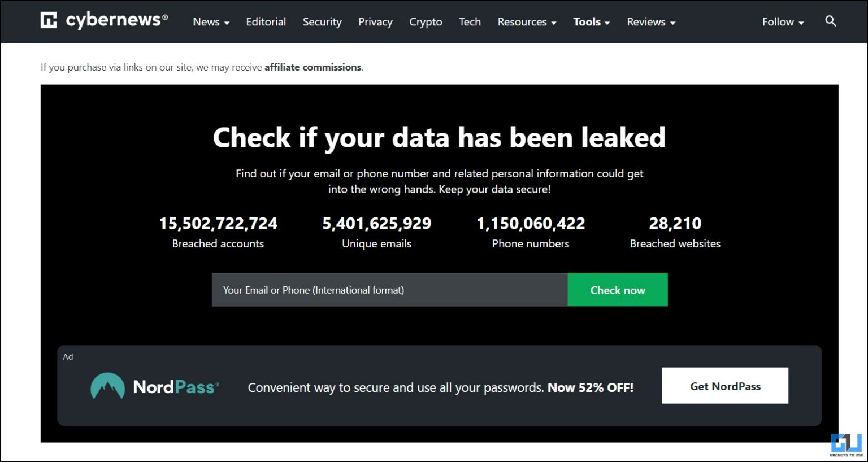This screenshot has width=868, height=462.
Task: Open the Crypto page
Action: click(426, 22)
